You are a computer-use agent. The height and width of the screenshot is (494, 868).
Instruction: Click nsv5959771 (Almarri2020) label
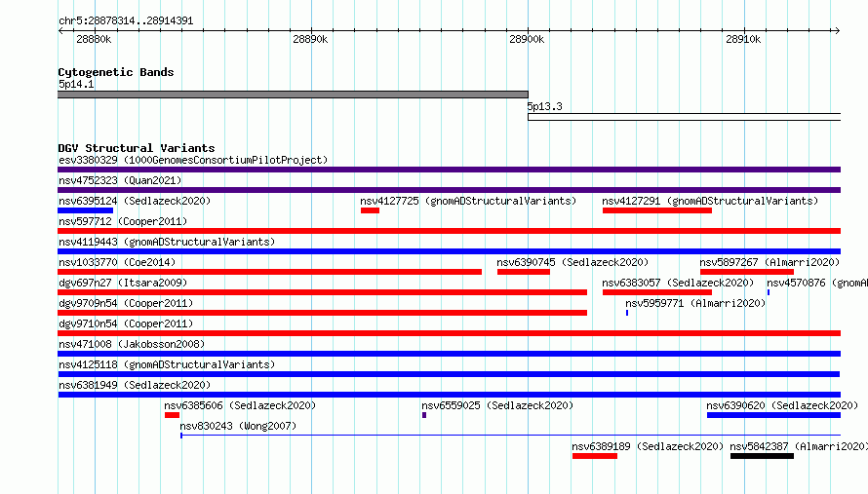[x=695, y=303]
